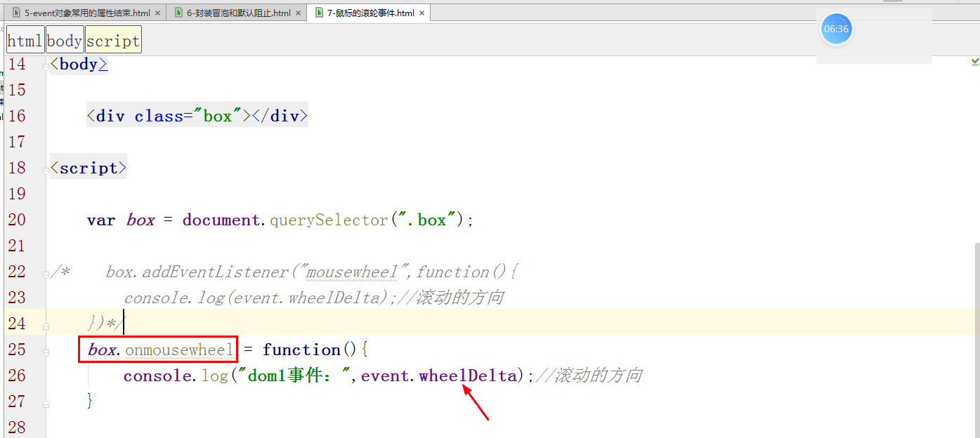
Task: Click the wheelDelta text on line 26
Action: (466, 375)
